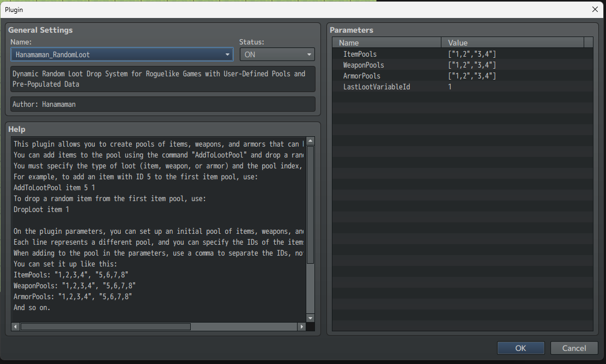The width and height of the screenshot is (606, 364).
Task: Click the 'AddToLootPool item 5 1' help line
Action: click(x=54, y=187)
